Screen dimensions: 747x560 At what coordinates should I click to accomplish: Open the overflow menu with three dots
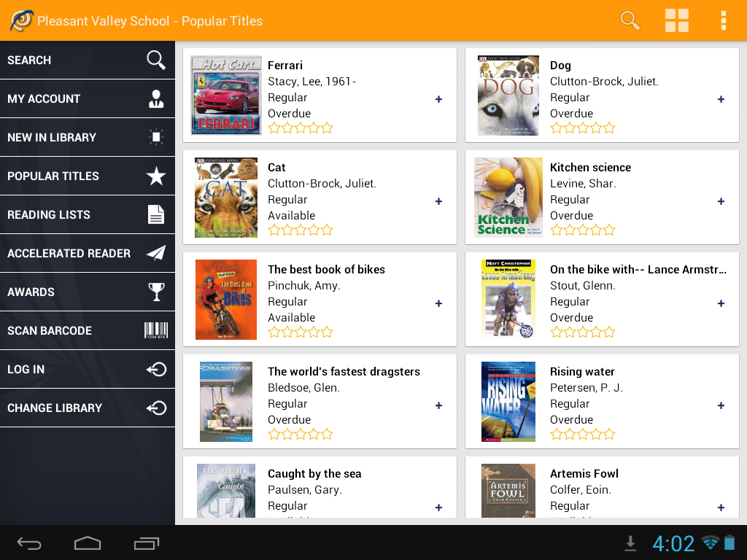[723, 20]
